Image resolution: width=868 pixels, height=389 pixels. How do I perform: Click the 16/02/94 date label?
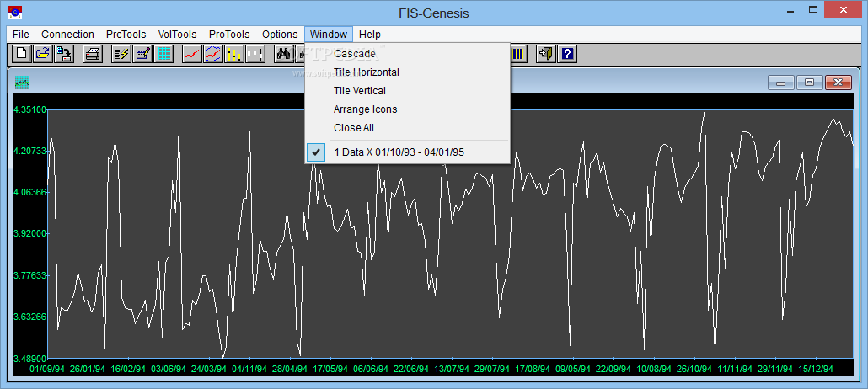[x=128, y=369]
